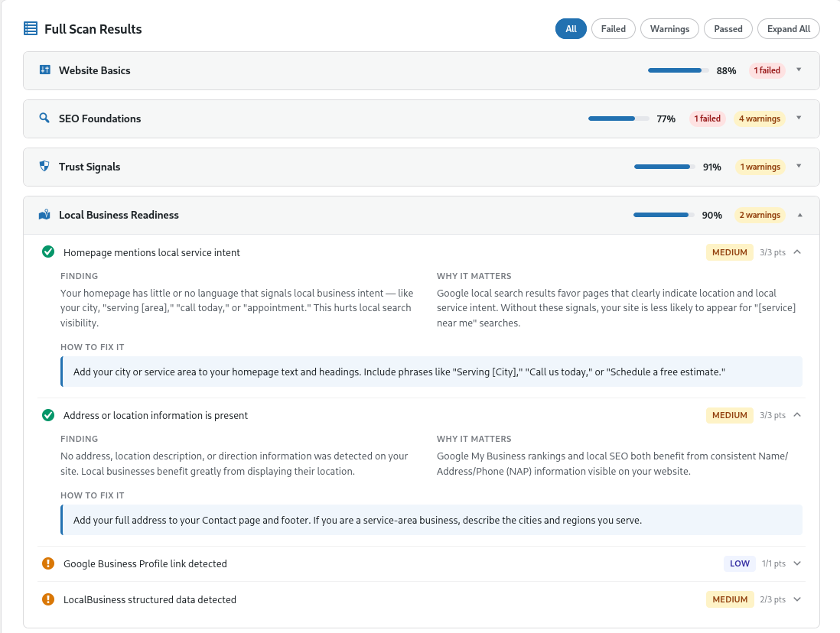Click 'Homepage mentions local service intent' title

coord(151,252)
